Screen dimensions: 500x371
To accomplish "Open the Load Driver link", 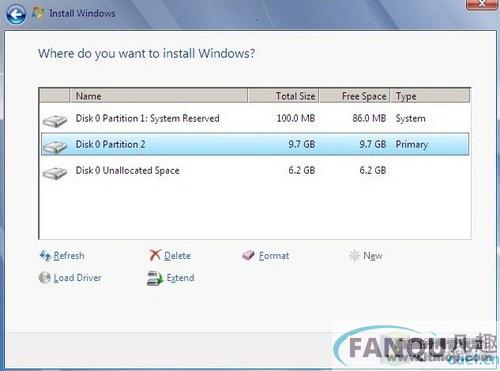I will [77, 278].
